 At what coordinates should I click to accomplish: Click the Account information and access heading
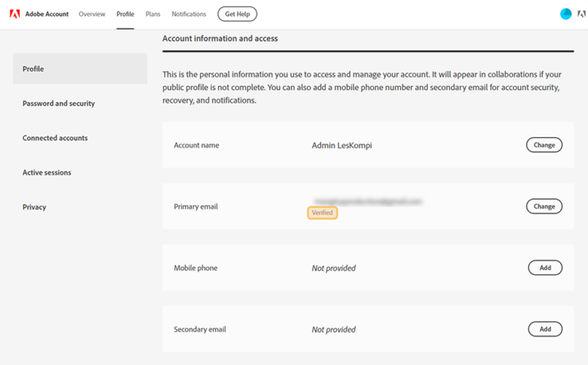(220, 38)
